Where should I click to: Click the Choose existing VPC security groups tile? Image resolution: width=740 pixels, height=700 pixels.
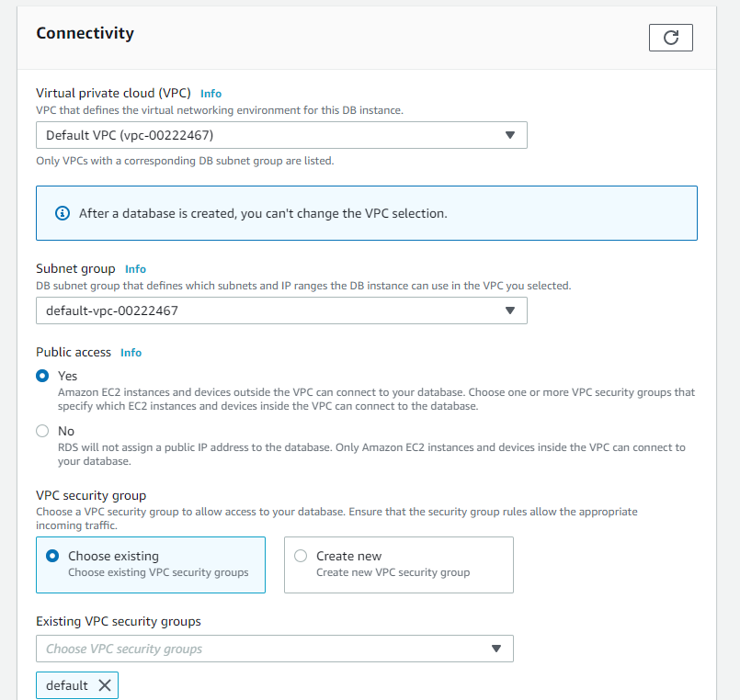click(151, 565)
